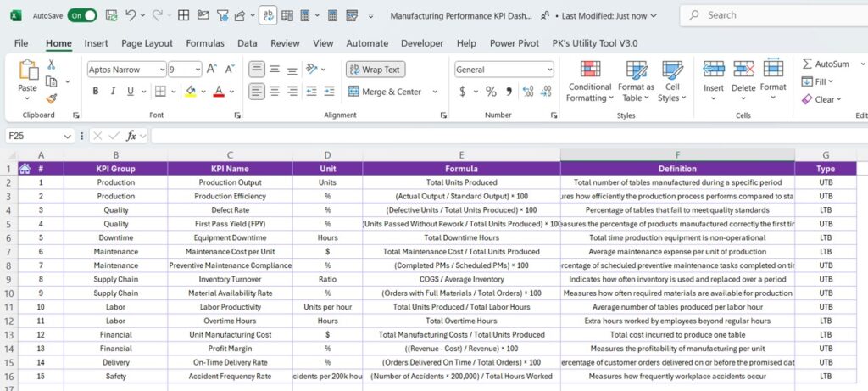Image resolution: width=868 pixels, height=391 pixels.
Task: Toggle the AutoSave switch
Action: (82, 15)
